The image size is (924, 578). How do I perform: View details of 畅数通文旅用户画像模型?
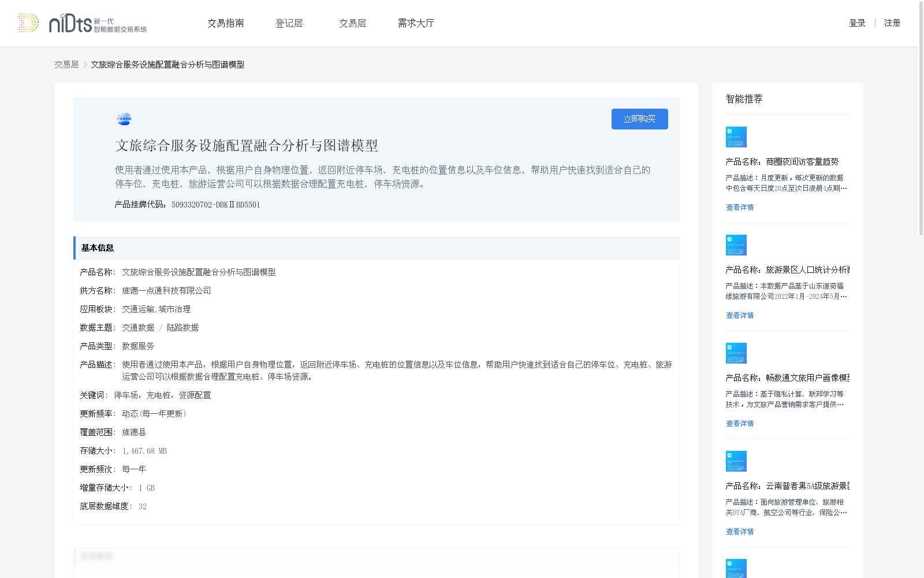pyautogui.click(x=740, y=424)
